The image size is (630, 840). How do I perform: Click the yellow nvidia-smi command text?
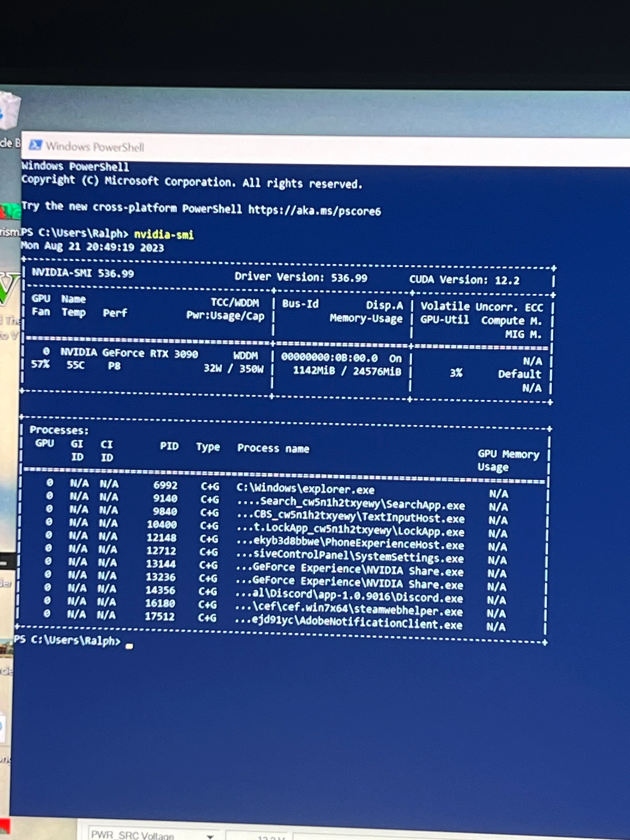click(164, 234)
